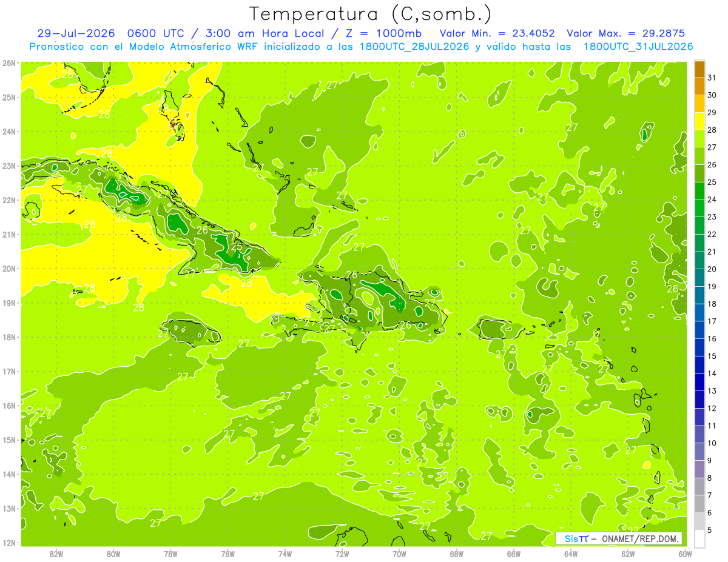This screenshot has height=562, width=728.
Task: Click the "1800UTC_31JUL2026" valid-until time
Action: pos(638,46)
